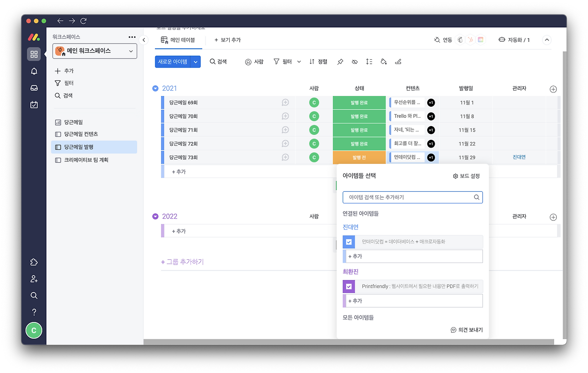Screen dimensions: 588x373
Task: Add a column to the 2022 group
Action: click(x=553, y=217)
